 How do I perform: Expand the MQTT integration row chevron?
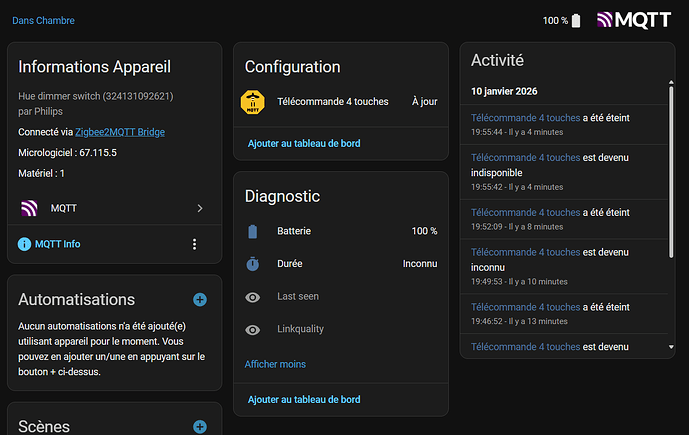pos(200,208)
